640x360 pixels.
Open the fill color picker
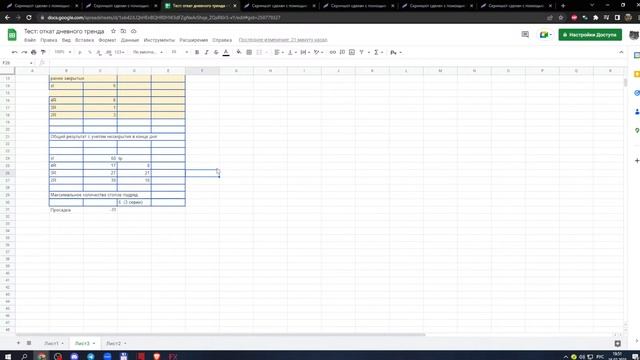coord(239,52)
